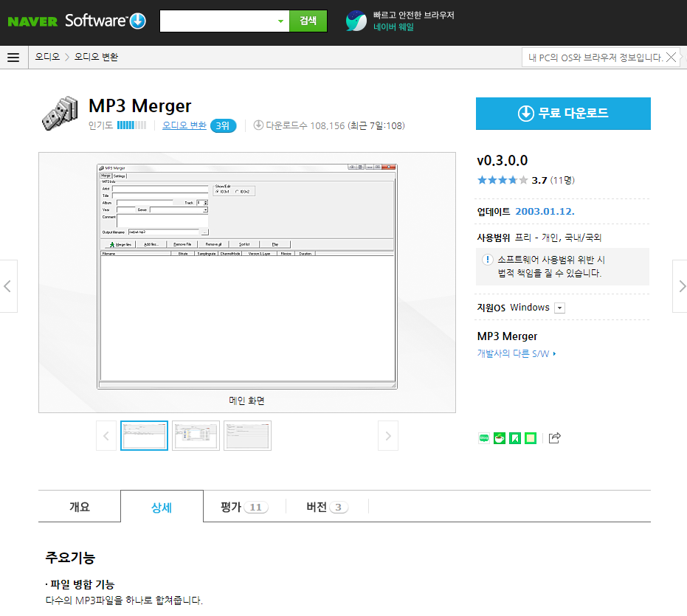Viewport: 687px width, 616px height.
Task: Show previous thumbnails with left chevron
Action: click(106, 435)
